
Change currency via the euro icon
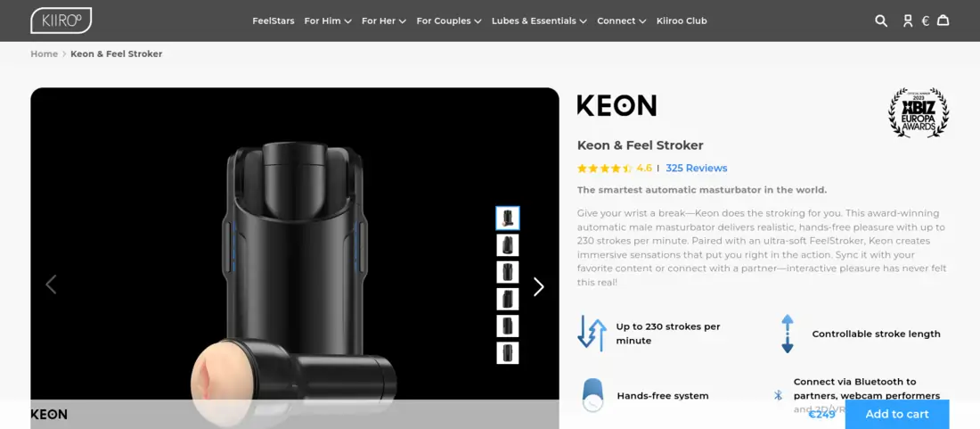(925, 21)
